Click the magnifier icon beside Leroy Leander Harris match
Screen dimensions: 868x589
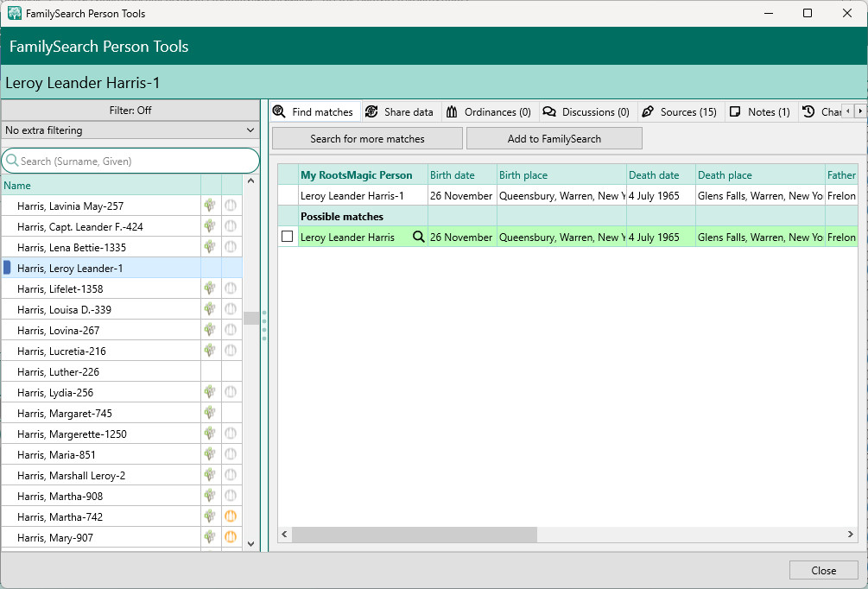coord(418,237)
